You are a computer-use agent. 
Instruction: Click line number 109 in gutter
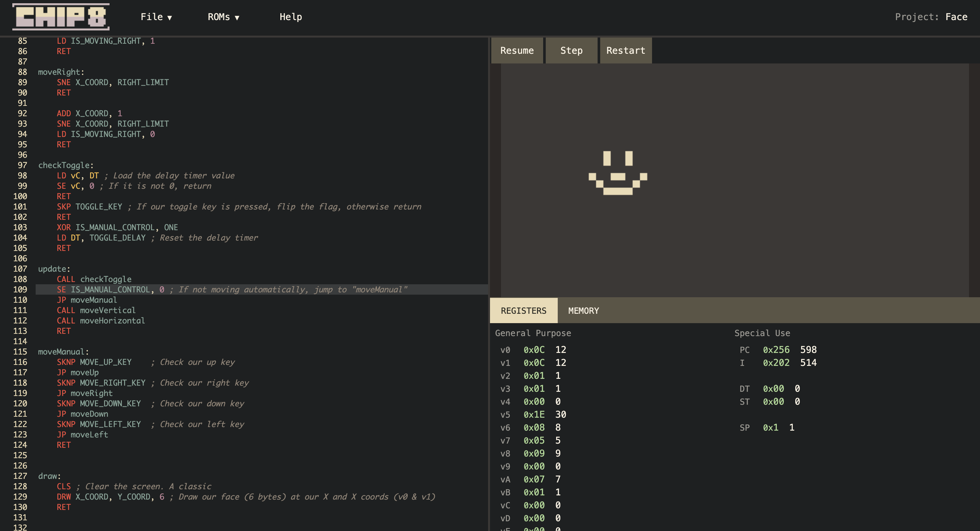pos(20,290)
